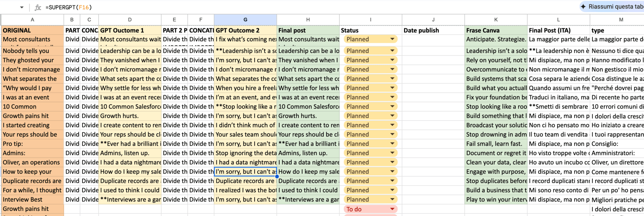The height and width of the screenshot is (216, 644).
Task: Click the Date publish header cell
Action: coord(433,30)
